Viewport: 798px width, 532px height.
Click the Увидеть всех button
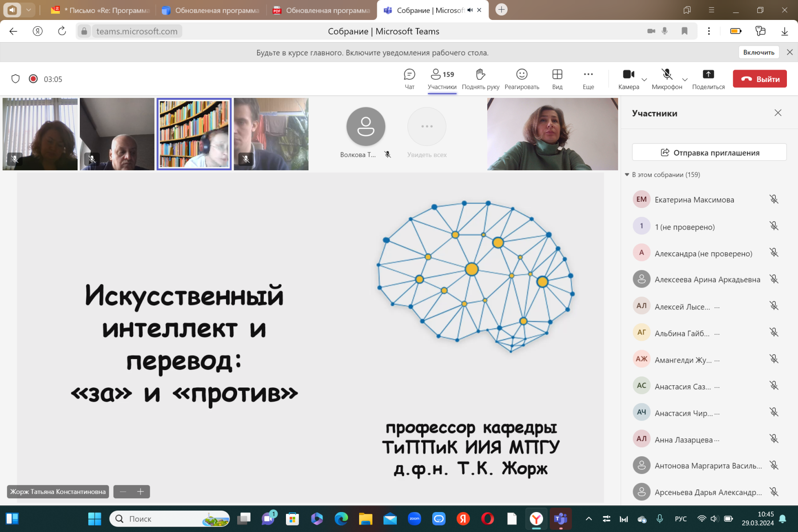tap(427, 133)
